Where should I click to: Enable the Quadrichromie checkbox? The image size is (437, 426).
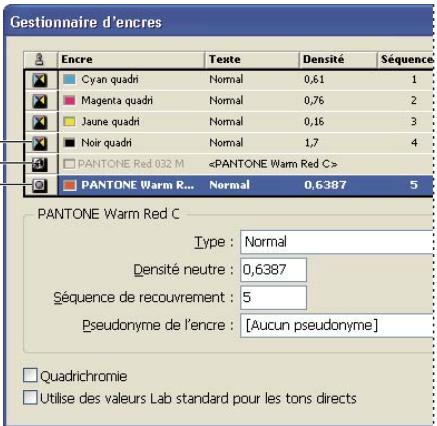coord(30,375)
